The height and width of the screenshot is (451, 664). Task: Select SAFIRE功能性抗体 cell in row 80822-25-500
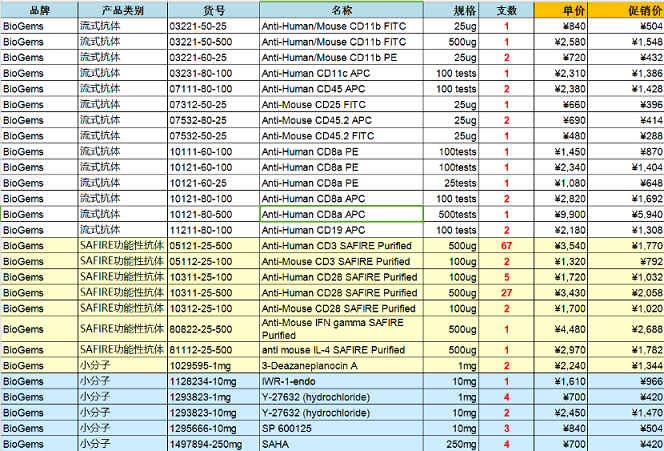(x=123, y=329)
